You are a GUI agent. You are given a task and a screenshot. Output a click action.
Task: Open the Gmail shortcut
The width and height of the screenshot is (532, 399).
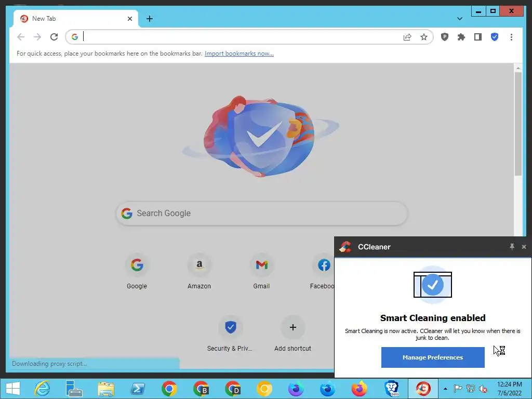[x=262, y=271]
